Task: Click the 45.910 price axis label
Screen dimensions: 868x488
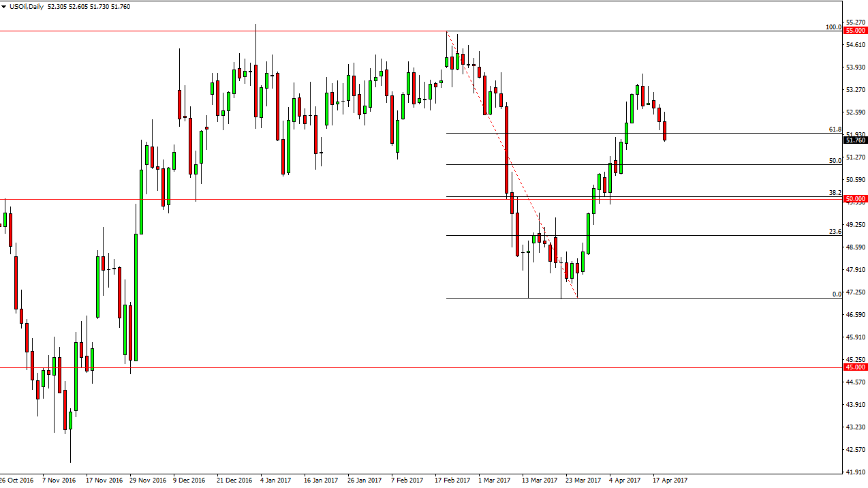Action: point(856,337)
